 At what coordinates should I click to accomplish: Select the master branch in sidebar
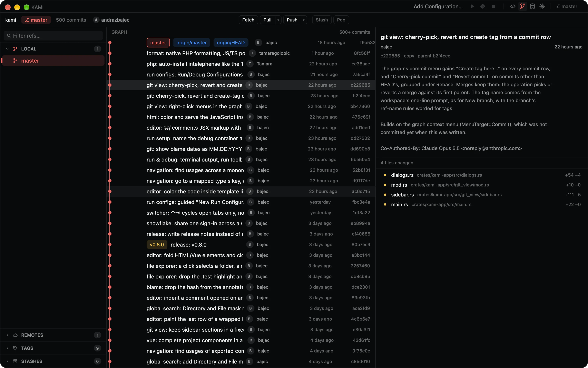tap(53, 61)
